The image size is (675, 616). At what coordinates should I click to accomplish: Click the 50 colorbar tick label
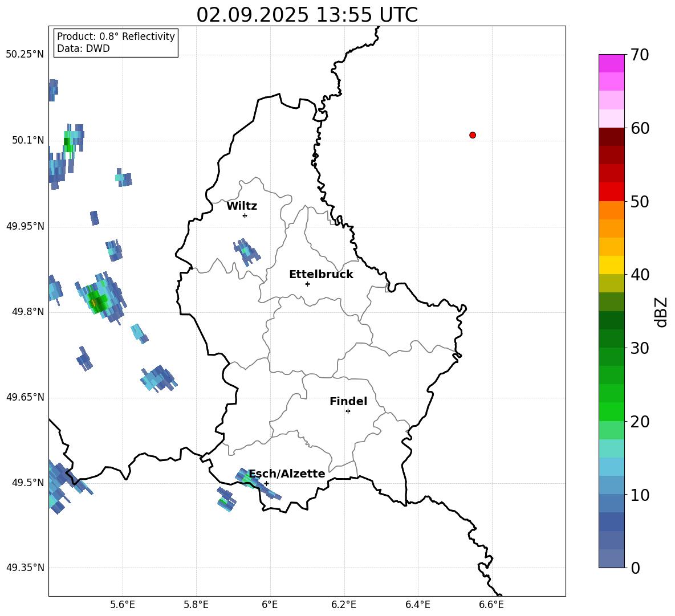pyautogui.click(x=640, y=202)
